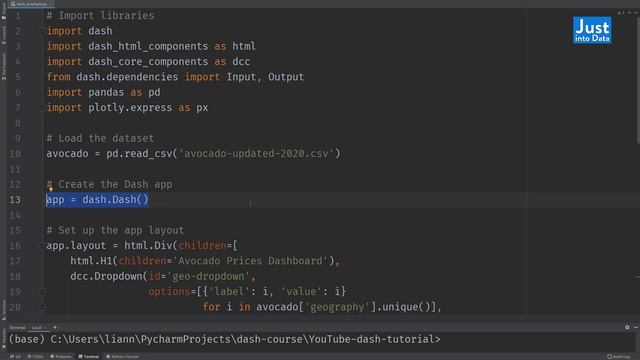
Task: Collapse the options fold marker at line 19
Action: pyautogui.click(x=42, y=292)
